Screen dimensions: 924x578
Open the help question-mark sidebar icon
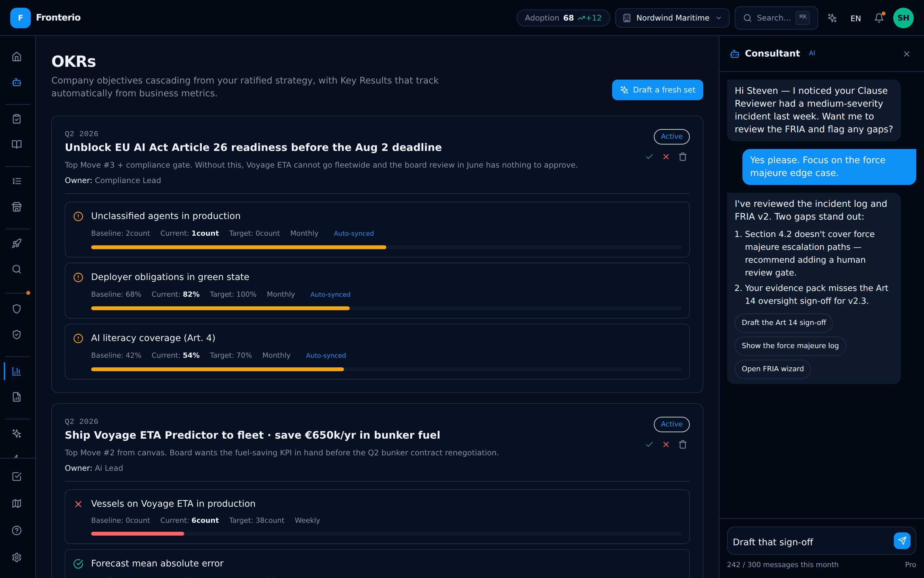16,530
